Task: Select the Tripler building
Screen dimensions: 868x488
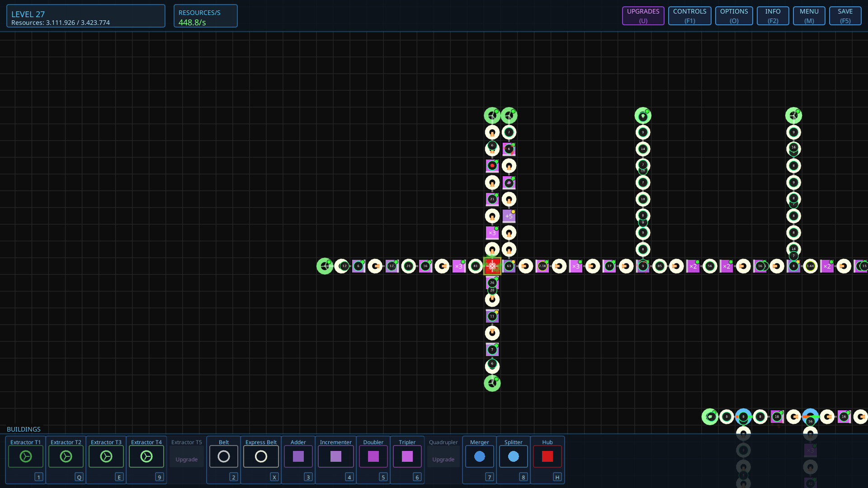Action: pos(407,456)
